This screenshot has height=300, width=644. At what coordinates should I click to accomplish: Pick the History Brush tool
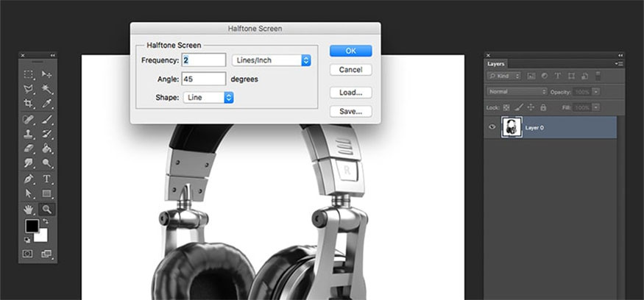pyautogui.click(x=46, y=133)
